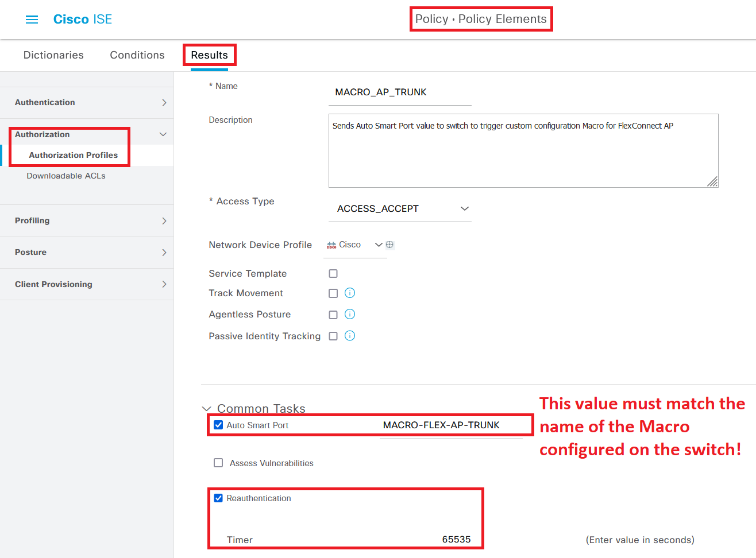The image size is (756, 558).
Task: Enable the Service Template checkbox
Action: (333, 273)
